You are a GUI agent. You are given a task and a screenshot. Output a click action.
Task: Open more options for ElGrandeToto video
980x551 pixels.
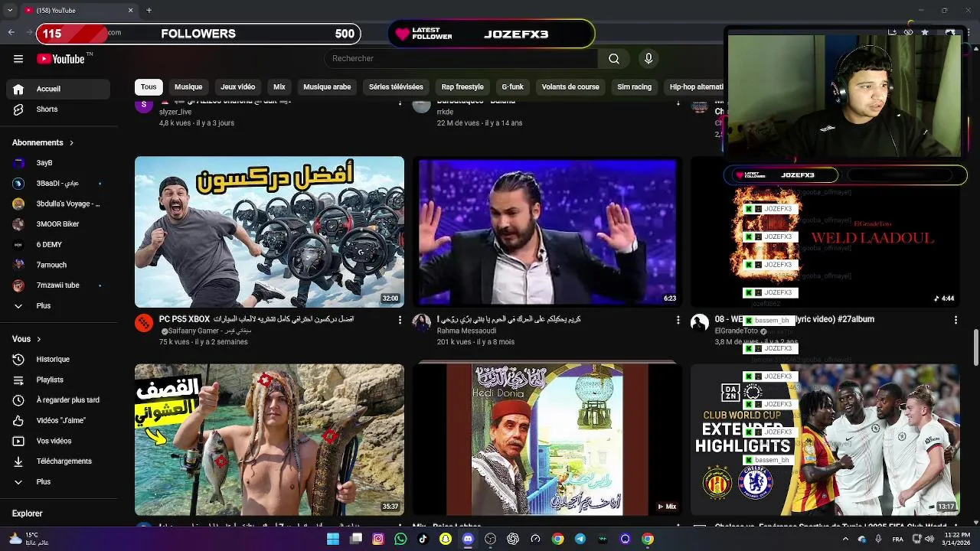(x=955, y=320)
